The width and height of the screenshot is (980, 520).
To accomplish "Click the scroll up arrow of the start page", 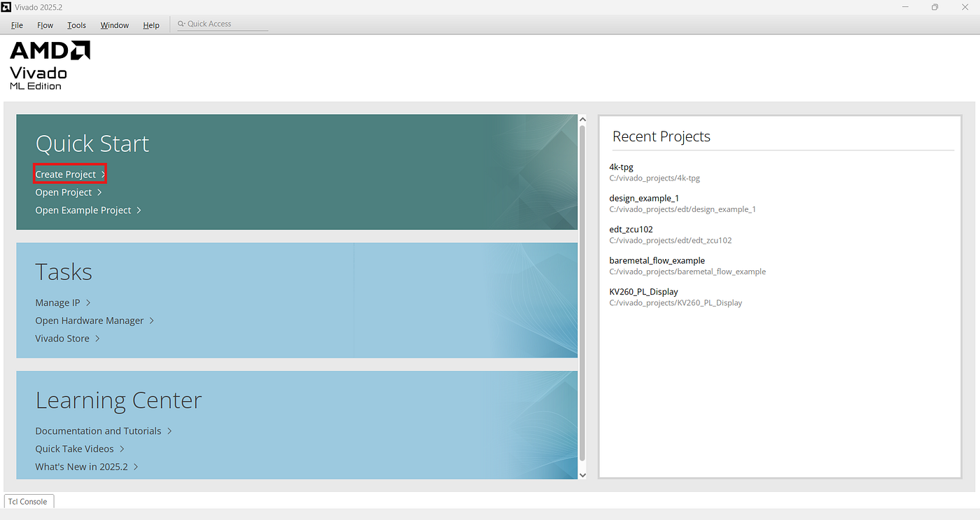I will (x=582, y=120).
